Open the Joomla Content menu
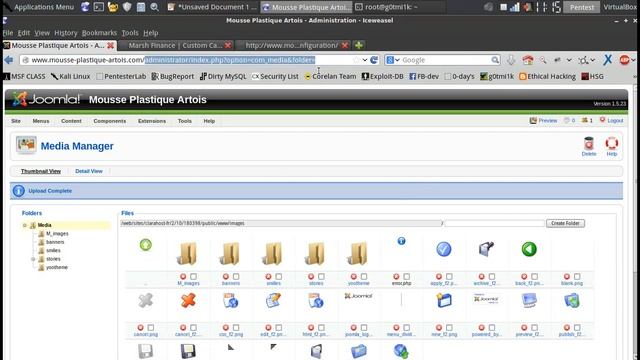The height and width of the screenshot is (360, 640). pos(71,121)
